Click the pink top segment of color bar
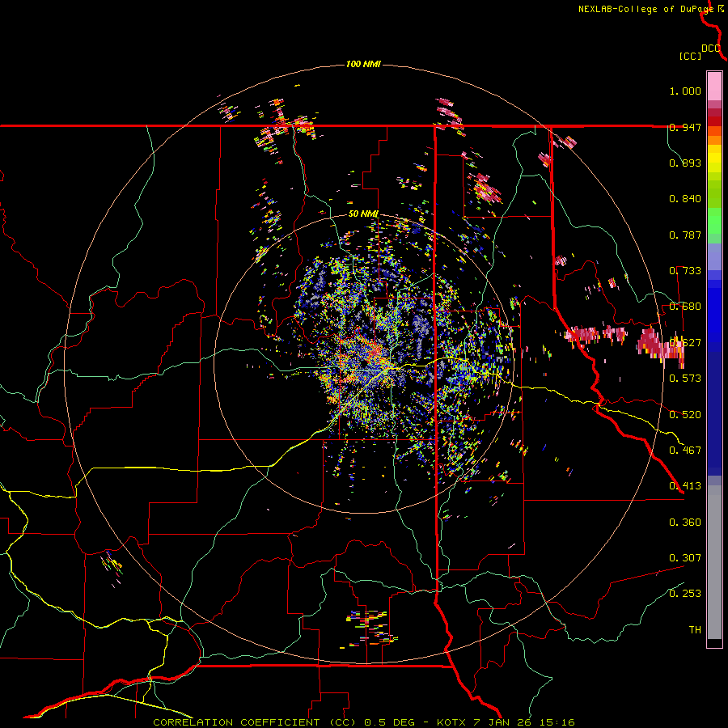This screenshot has width=728, height=728. point(714,87)
